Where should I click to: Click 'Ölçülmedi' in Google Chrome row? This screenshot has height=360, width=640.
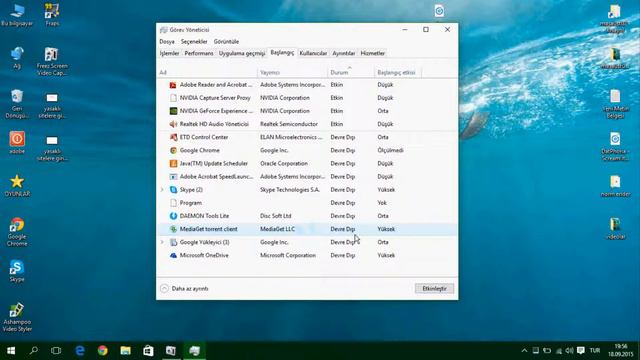coord(390,150)
